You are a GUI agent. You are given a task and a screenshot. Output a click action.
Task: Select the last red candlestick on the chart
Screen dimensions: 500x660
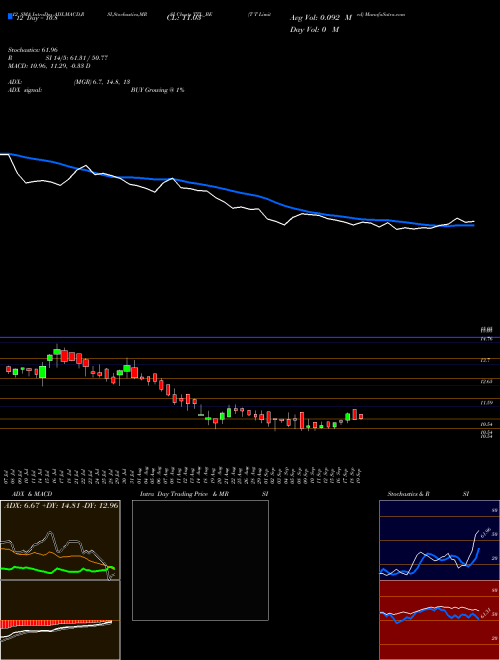[361, 416]
